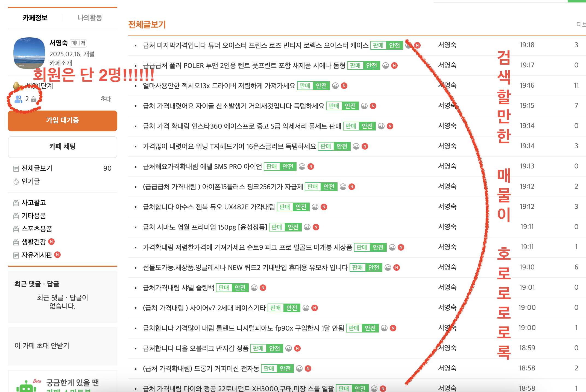The image size is (586, 392).
Task: Open the 카페 채팅 button
Action: 63,147
